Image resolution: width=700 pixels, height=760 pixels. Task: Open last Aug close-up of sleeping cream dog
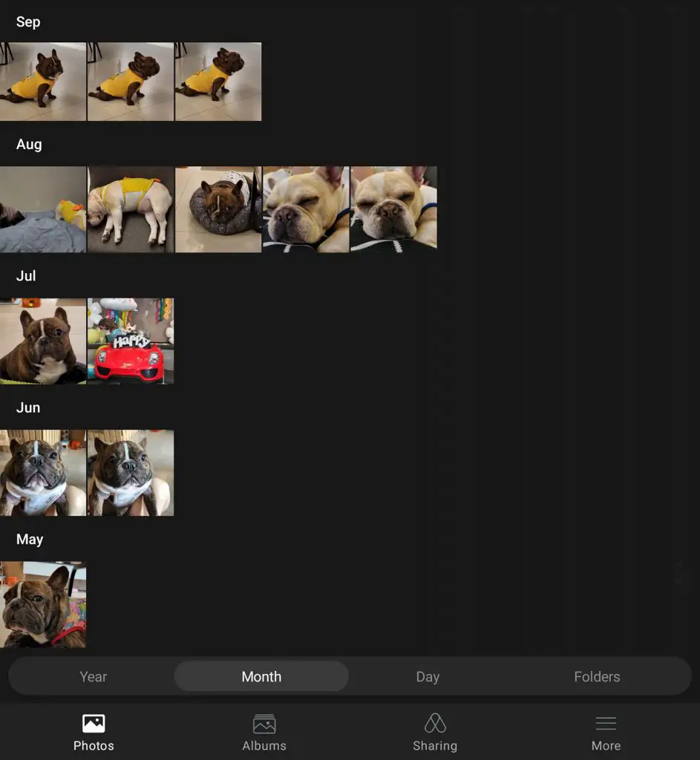coord(393,209)
